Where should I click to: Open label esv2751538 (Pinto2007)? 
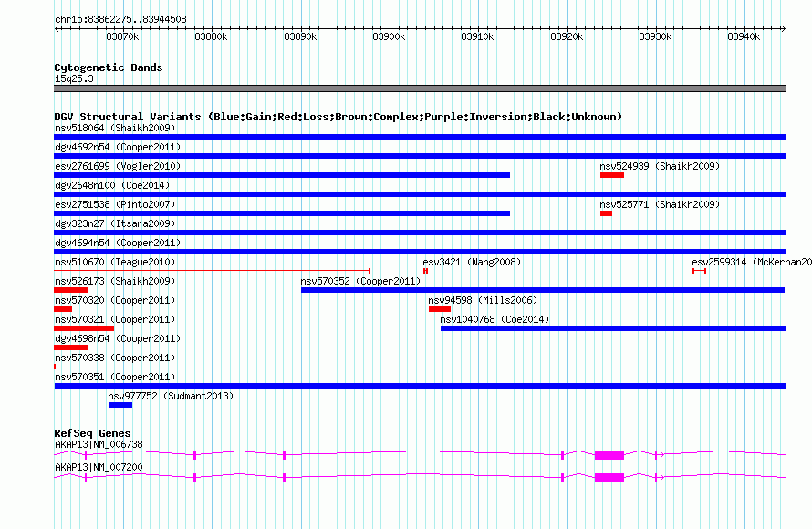[x=115, y=204]
